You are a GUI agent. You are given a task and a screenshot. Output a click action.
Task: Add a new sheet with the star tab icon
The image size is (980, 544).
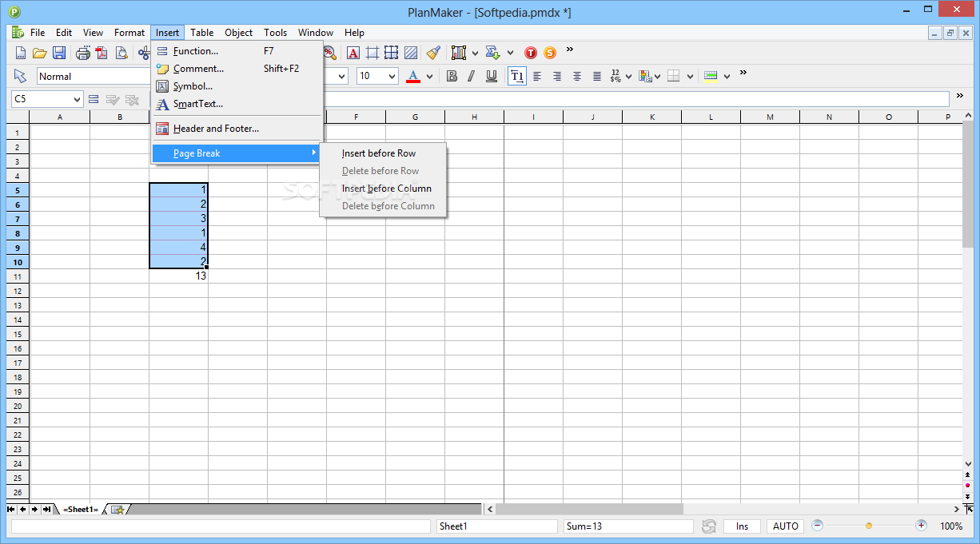(118, 510)
